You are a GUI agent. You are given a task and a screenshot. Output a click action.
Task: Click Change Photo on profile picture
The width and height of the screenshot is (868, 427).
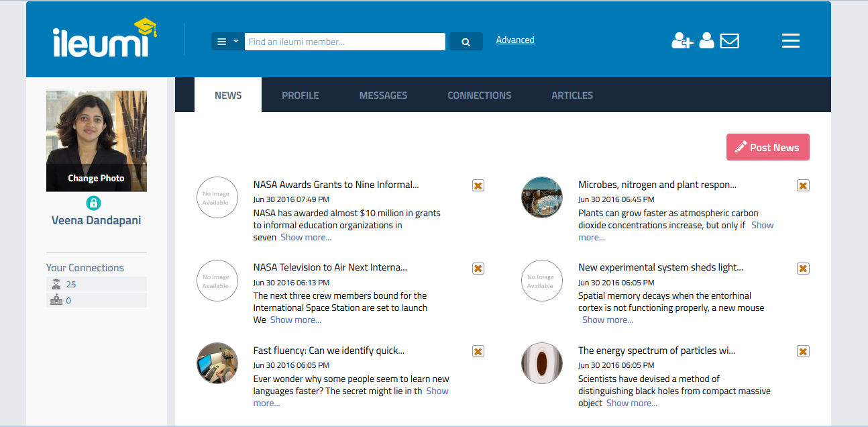point(96,179)
